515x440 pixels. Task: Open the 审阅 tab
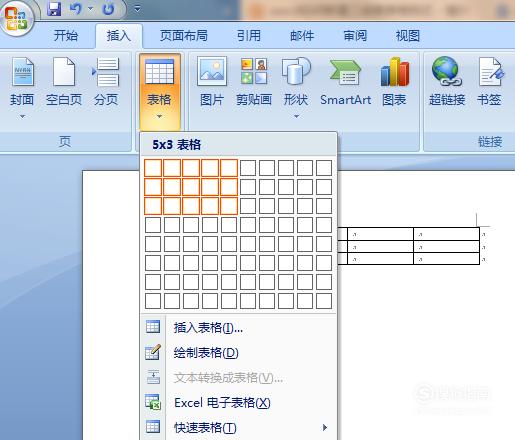tap(355, 35)
